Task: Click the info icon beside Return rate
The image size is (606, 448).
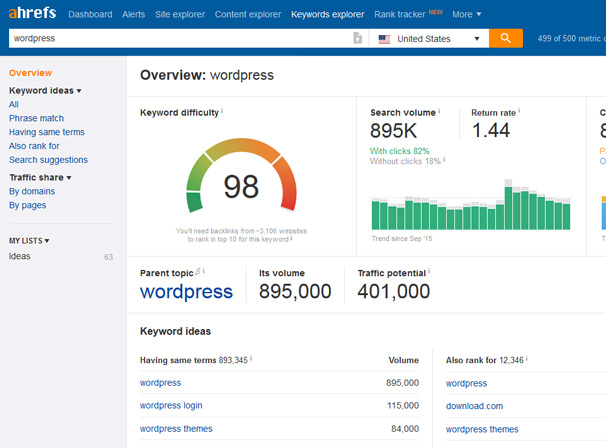Action: 519,111
